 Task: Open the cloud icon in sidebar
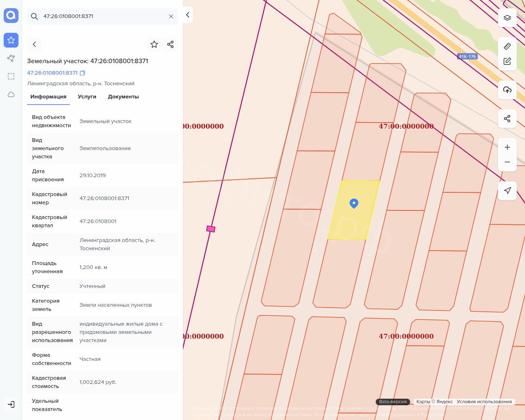(11, 94)
